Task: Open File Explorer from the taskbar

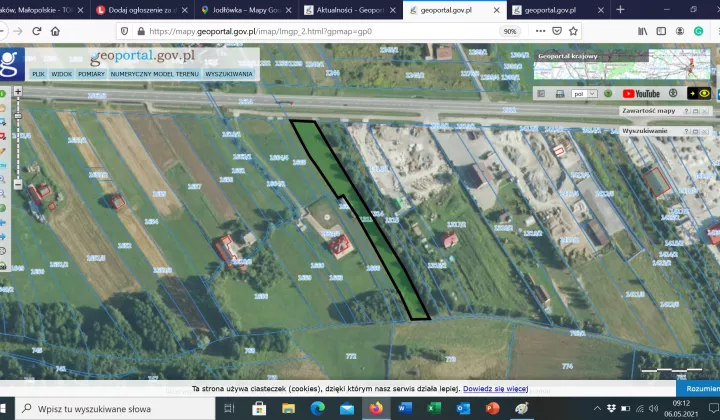Action: [288, 408]
